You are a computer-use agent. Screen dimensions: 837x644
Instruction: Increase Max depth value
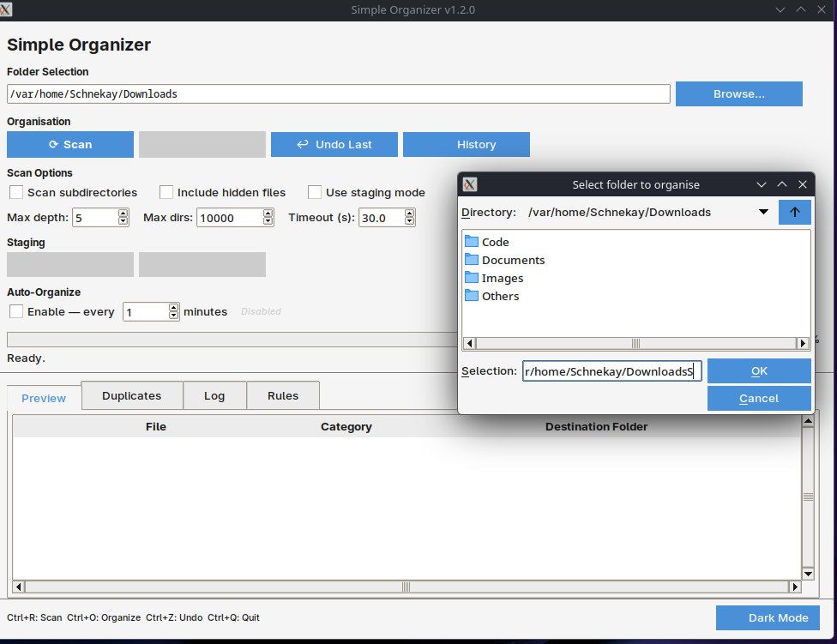pos(123,214)
